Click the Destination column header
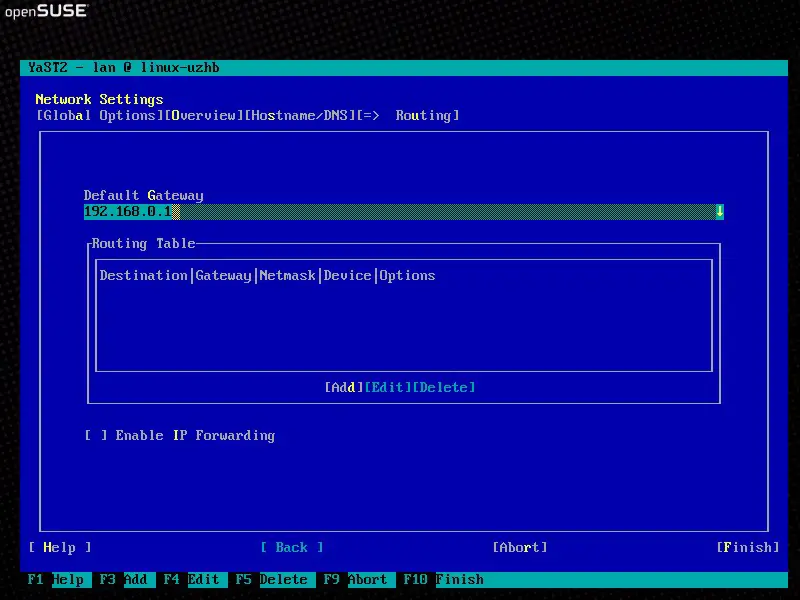 (x=143, y=276)
